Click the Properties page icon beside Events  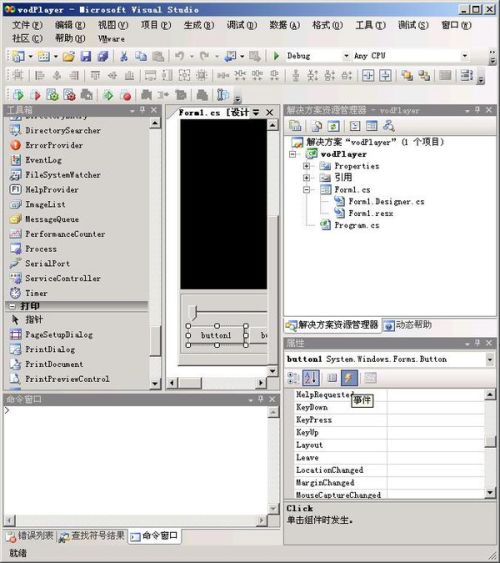332,378
